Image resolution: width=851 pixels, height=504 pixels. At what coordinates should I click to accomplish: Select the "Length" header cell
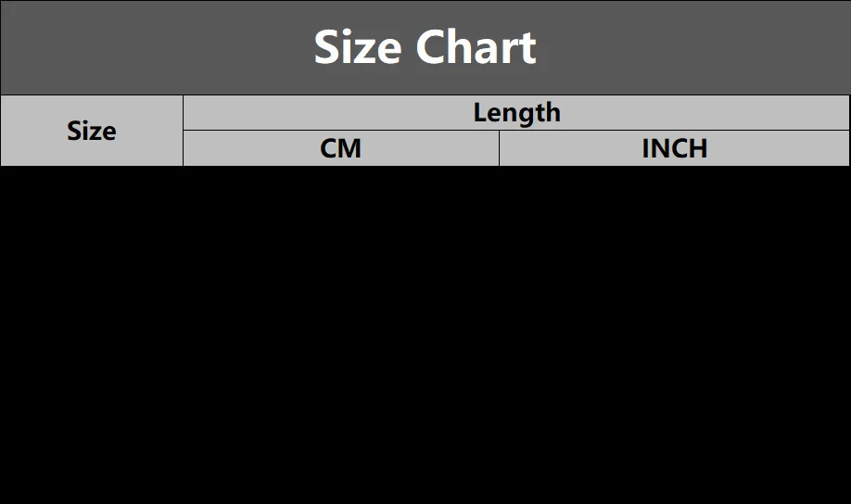pyautogui.click(x=516, y=113)
